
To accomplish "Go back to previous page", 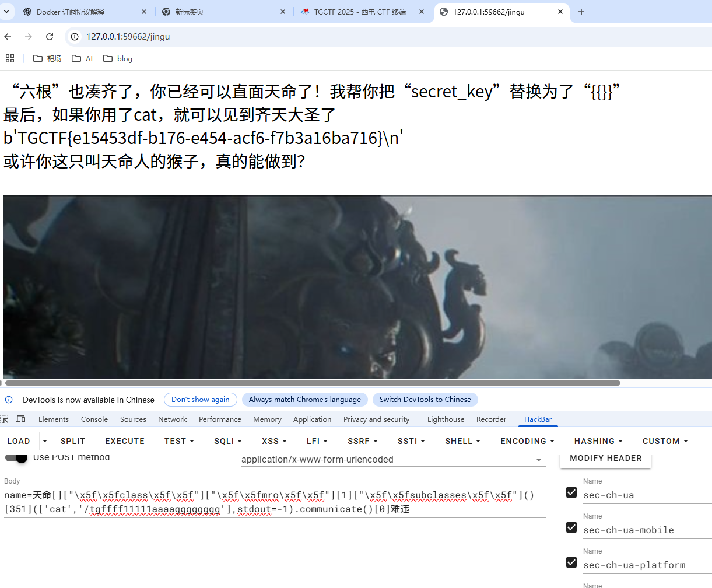I will pyautogui.click(x=8, y=37).
